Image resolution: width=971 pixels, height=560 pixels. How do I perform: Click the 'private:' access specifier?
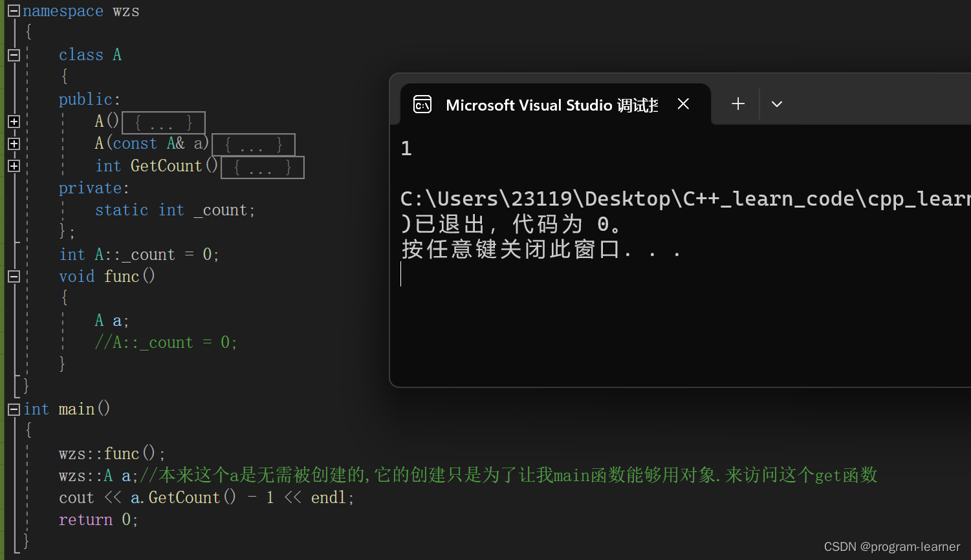(x=94, y=188)
